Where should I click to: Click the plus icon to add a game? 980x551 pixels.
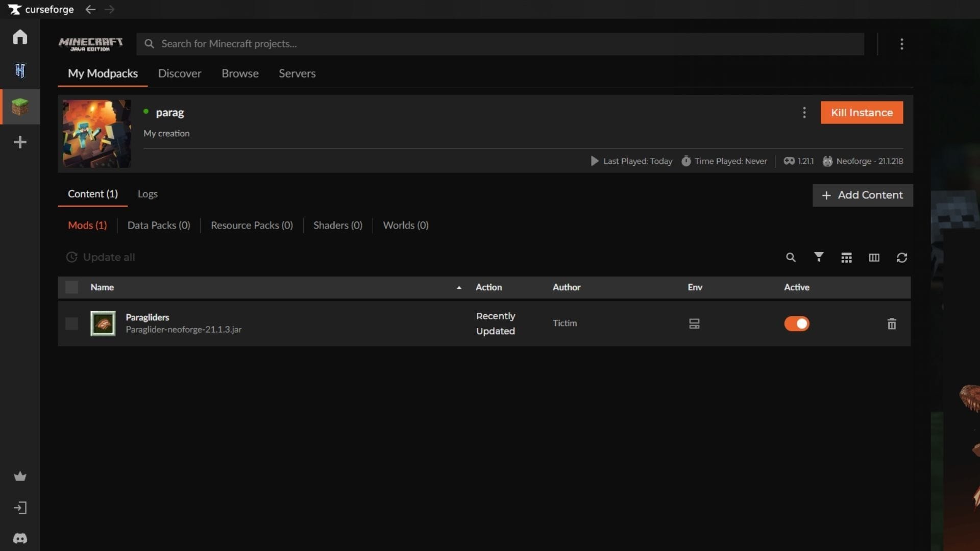[x=20, y=142]
